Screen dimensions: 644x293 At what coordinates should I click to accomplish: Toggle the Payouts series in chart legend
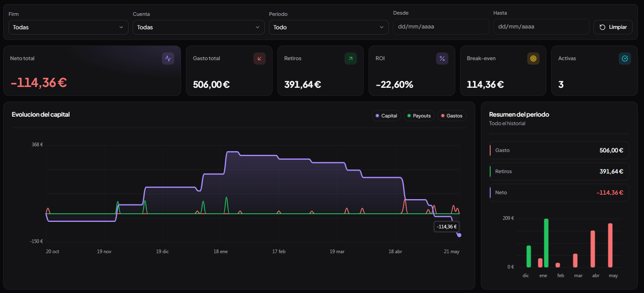[x=419, y=116]
